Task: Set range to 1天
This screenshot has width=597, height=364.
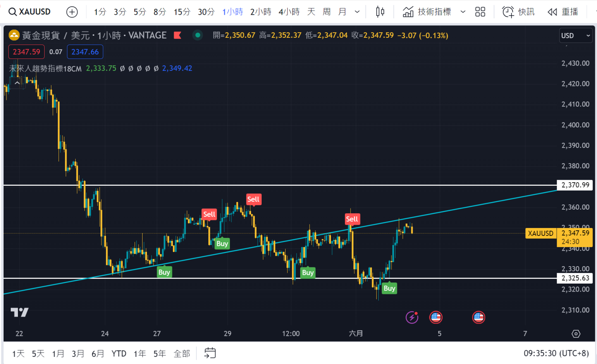Action: pos(18,354)
